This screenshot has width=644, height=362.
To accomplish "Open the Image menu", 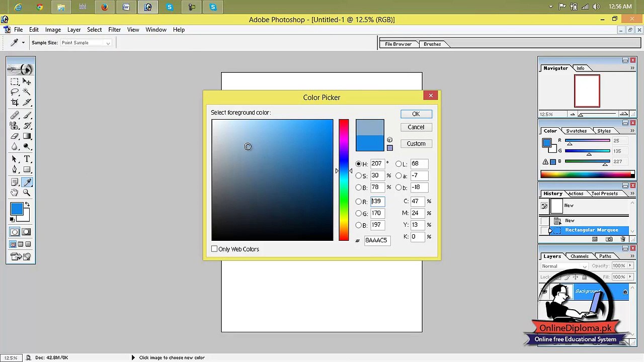I will [x=53, y=30].
